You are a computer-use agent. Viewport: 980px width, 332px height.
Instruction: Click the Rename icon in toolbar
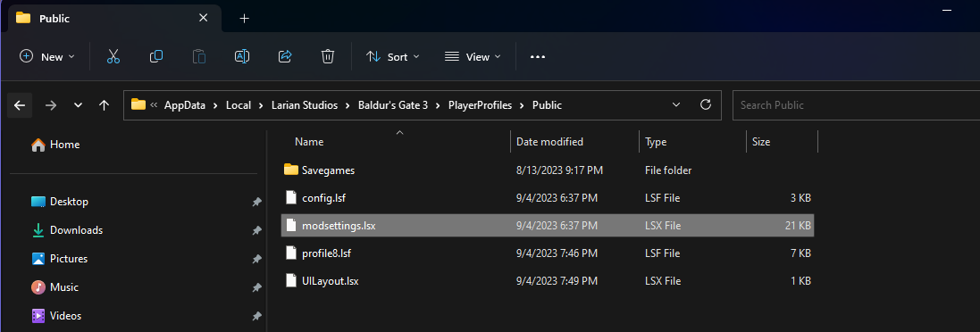pos(242,57)
